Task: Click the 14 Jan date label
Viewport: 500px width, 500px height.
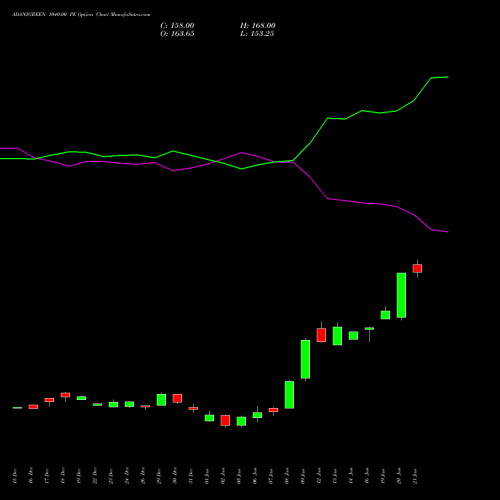Action: [x=351, y=476]
